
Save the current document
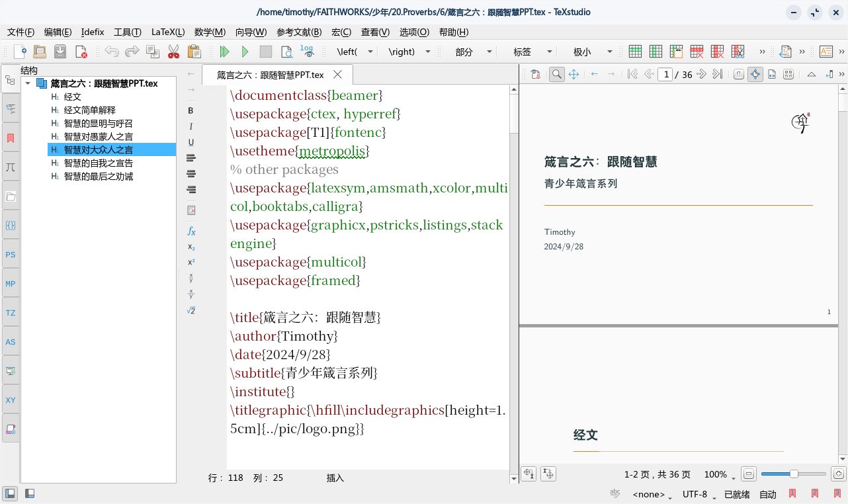60,52
